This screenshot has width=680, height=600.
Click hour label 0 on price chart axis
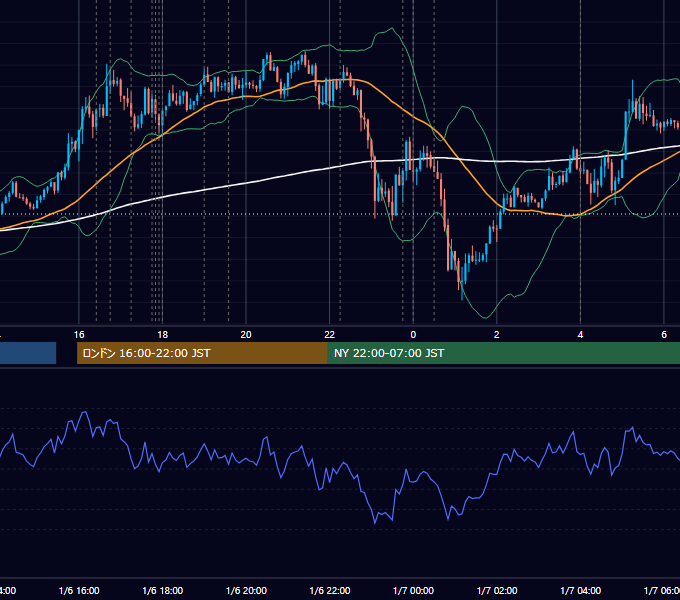(413, 335)
